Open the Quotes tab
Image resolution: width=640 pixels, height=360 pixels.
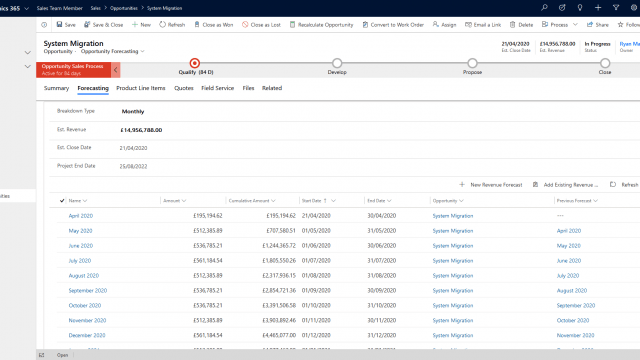tap(184, 88)
